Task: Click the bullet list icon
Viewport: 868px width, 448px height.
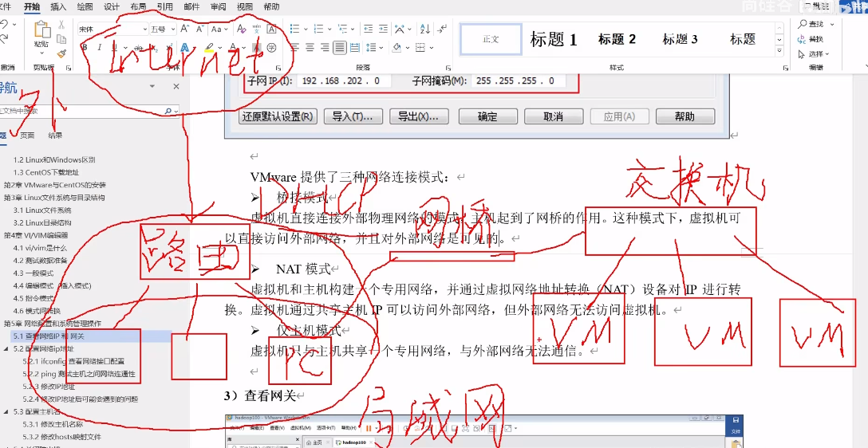Action: tap(295, 29)
